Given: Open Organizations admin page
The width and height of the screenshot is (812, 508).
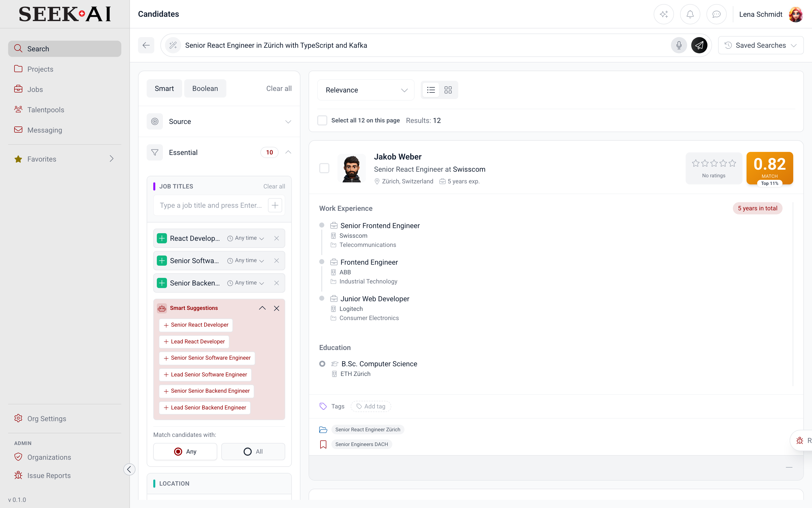Looking at the screenshot, I should [x=64, y=457].
